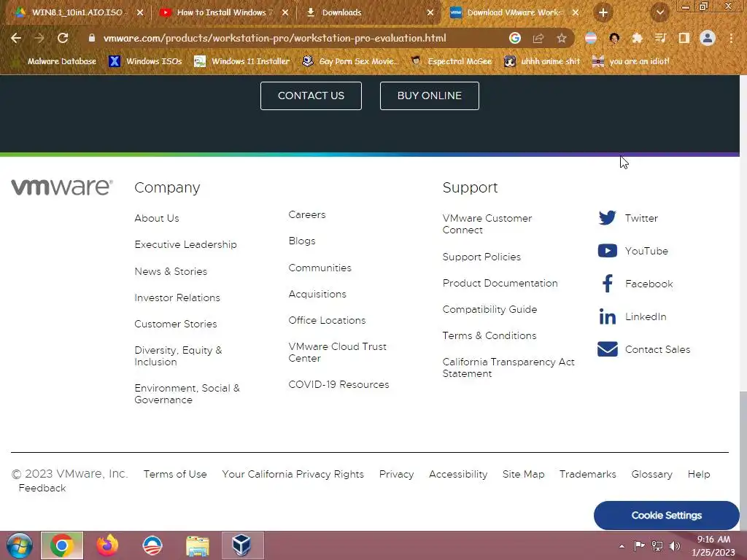Open the About Us link

click(157, 218)
